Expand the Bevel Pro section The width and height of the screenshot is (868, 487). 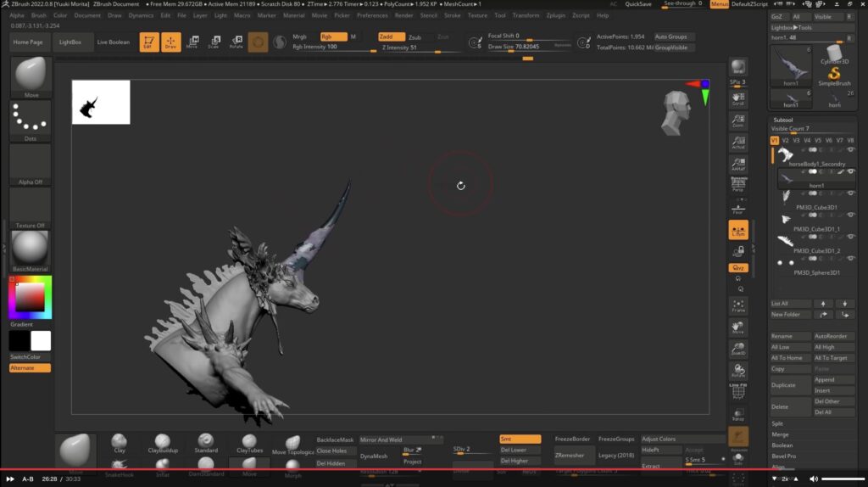pos(783,456)
